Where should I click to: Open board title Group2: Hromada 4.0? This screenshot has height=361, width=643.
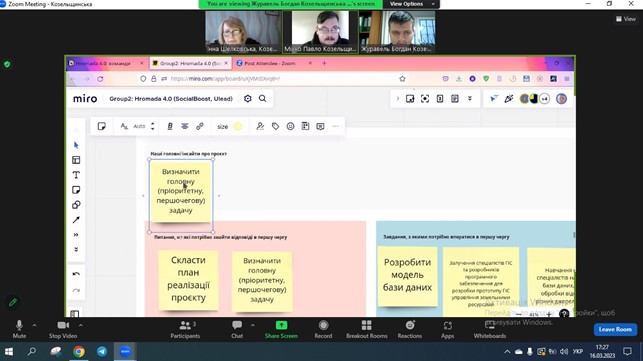click(171, 99)
